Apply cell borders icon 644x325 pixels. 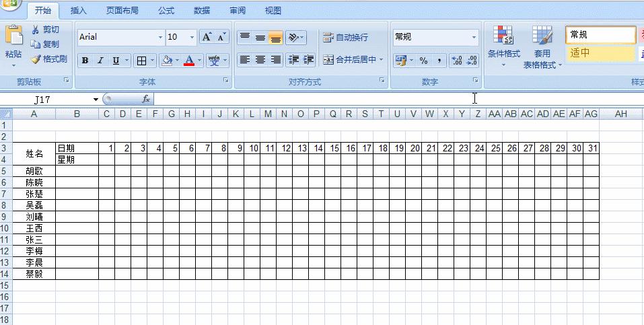click(141, 61)
